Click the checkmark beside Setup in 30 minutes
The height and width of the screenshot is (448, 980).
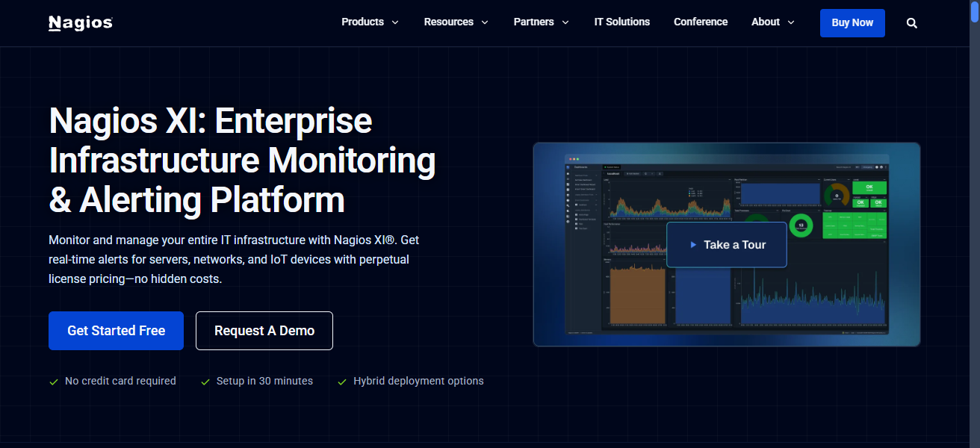click(x=205, y=382)
